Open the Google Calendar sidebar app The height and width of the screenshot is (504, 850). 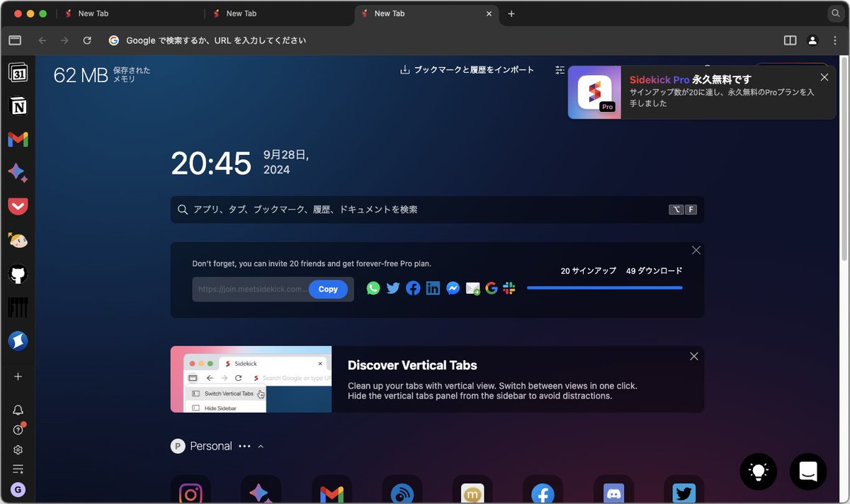(x=18, y=71)
